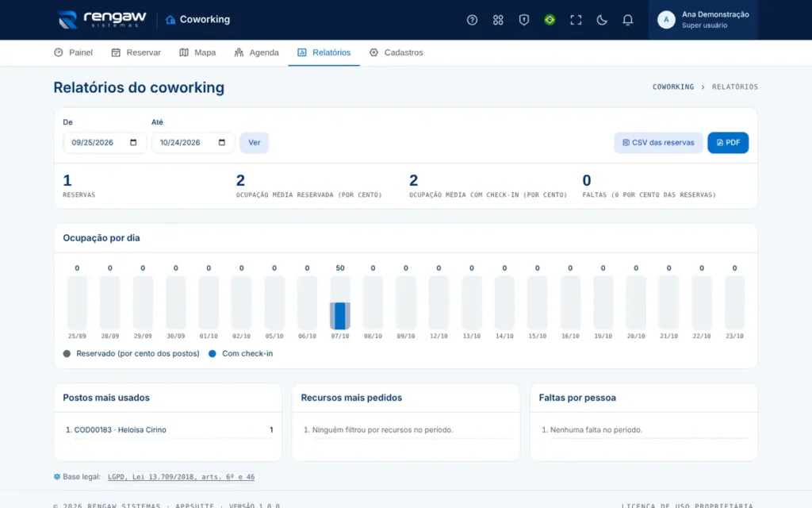
Task: Click the Reservar calendar icon
Action: (x=116, y=52)
